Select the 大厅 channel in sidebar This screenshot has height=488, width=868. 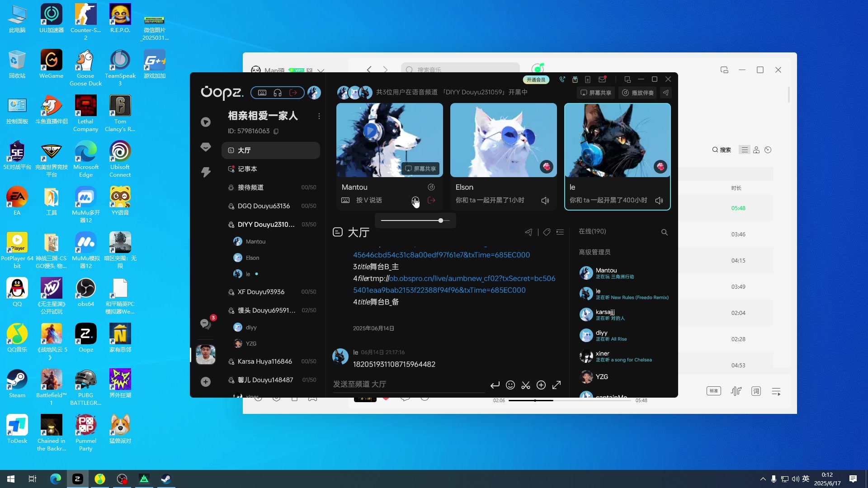271,150
